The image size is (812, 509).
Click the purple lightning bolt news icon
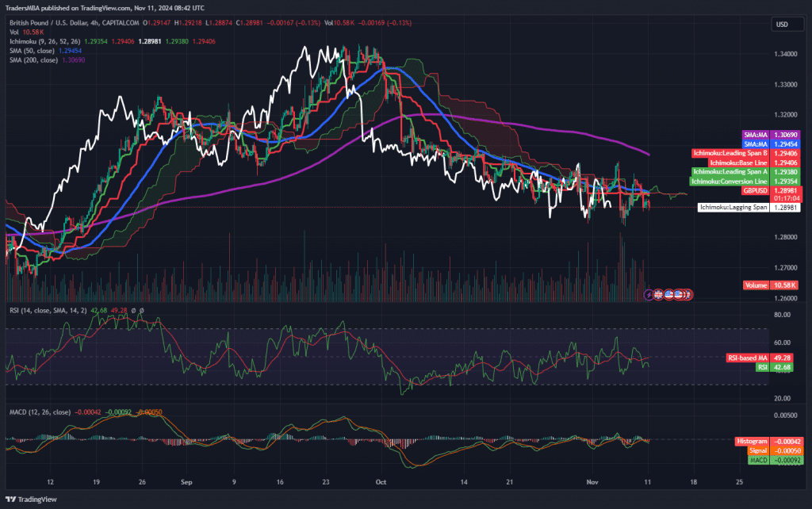(649, 294)
